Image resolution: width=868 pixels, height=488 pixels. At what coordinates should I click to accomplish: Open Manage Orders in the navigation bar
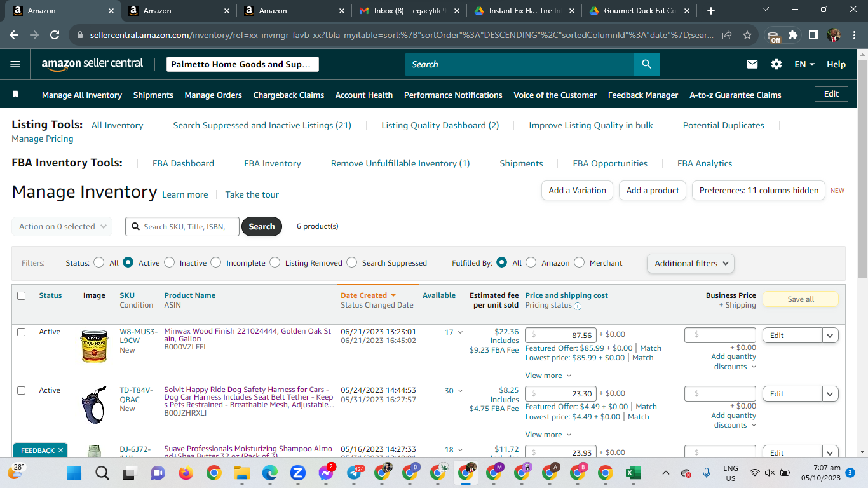(214, 95)
